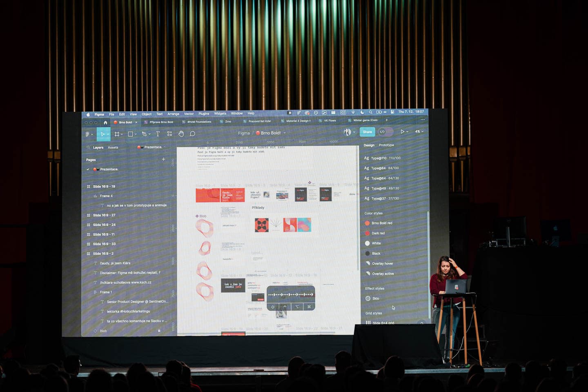Open the Resources components tool
The height and width of the screenshot is (392, 588).
coord(169,134)
